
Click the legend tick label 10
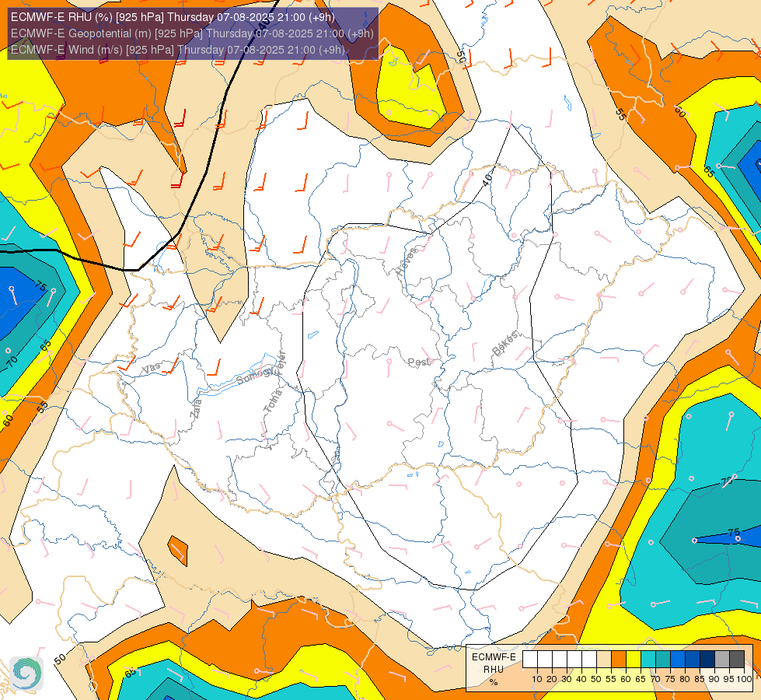pos(537,679)
